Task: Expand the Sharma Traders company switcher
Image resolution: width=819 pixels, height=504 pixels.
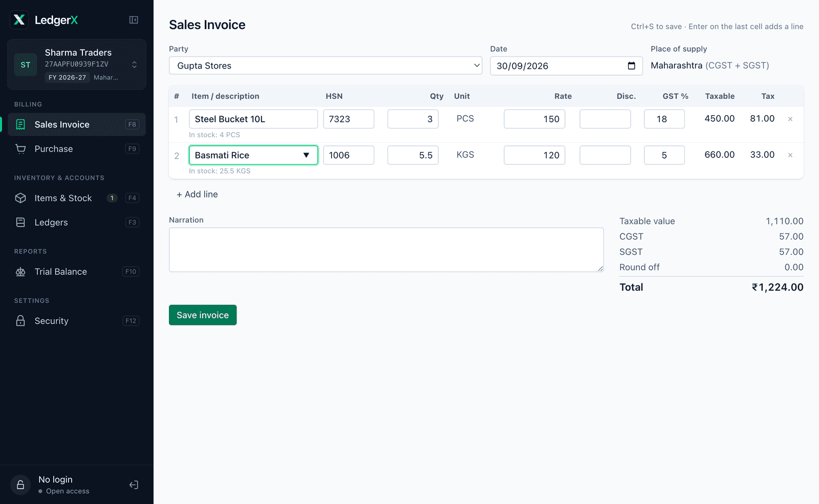Action: (77, 64)
